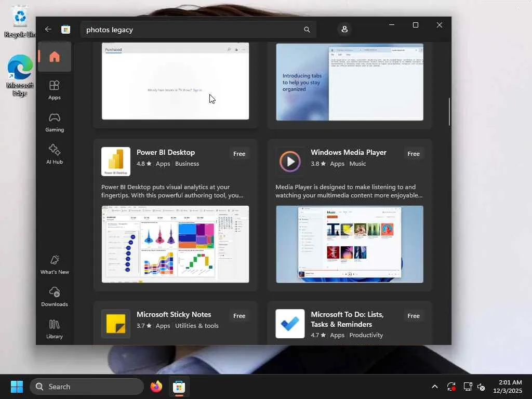Screen dimensions: 532x399
Task: Open AI Hub in the sidebar
Action: click(54, 154)
